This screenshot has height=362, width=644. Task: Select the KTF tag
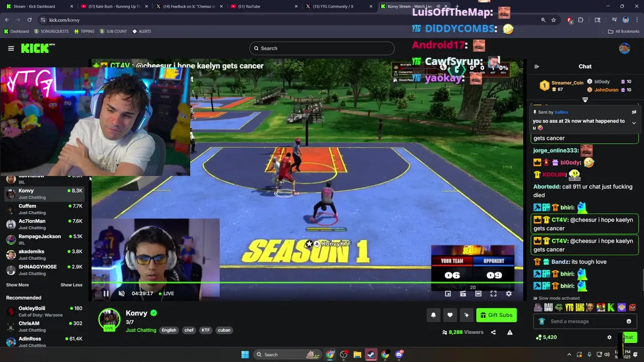pos(206,330)
